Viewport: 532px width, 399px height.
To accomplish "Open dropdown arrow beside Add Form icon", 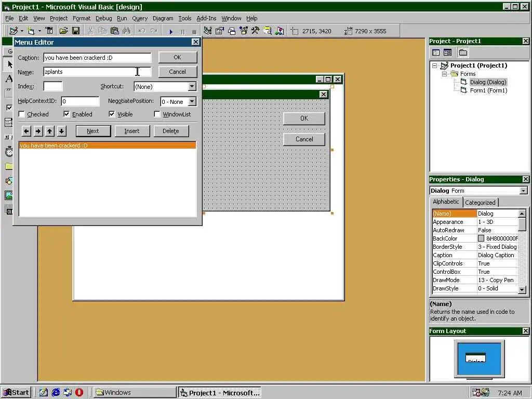I will (39, 31).
